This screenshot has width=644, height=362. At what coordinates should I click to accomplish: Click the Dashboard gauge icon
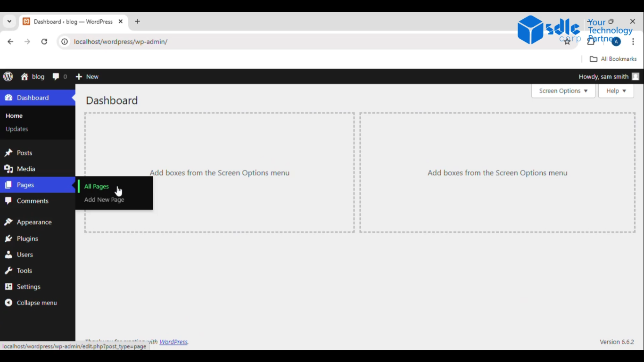(x=8, y=98)
